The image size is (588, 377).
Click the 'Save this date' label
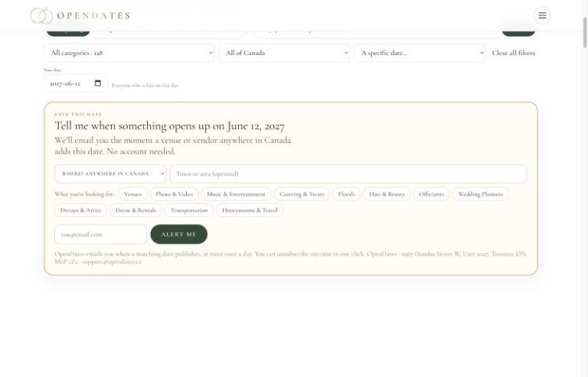pos(78,114)
